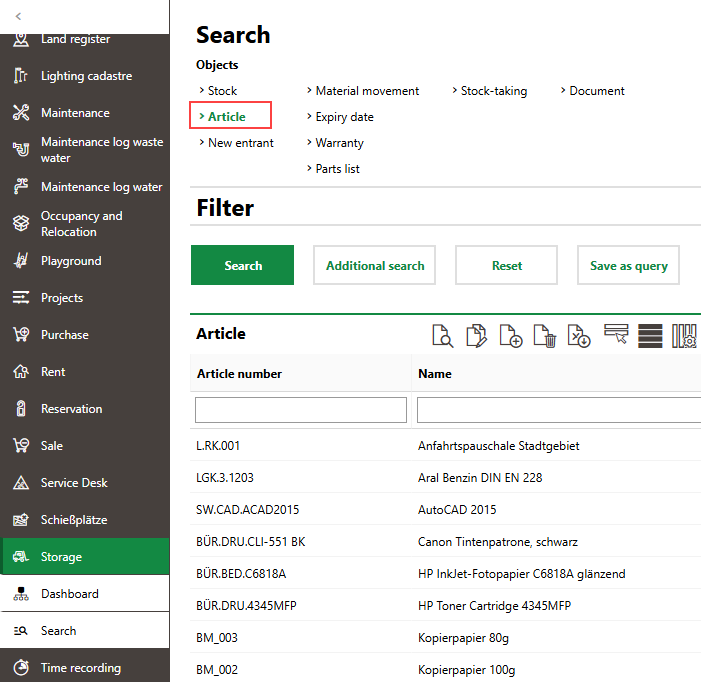Open the Storage module in sidebar

61,557
